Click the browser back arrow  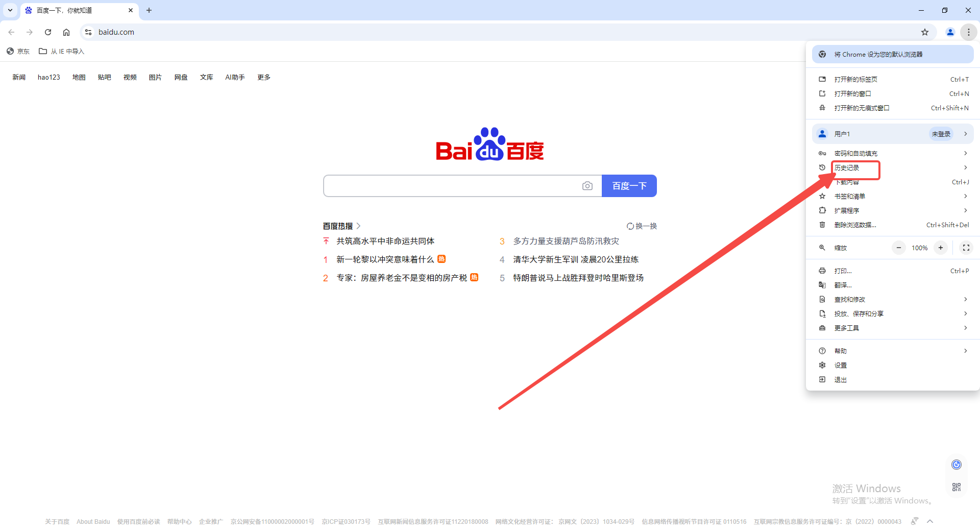click(x=11, y=32)
